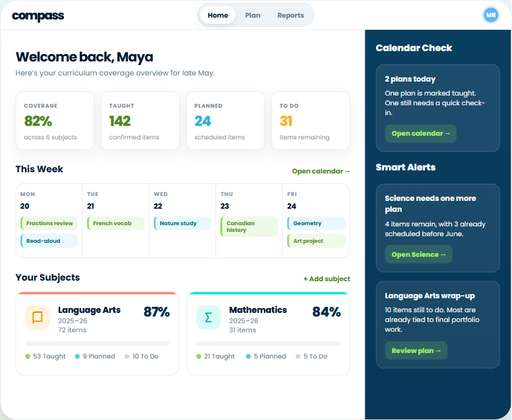Image resolution: width=512 pixels, height=420 pixels.
Task: Open the Read-aloud event on Monday
Action: click(x=49, y=241)
